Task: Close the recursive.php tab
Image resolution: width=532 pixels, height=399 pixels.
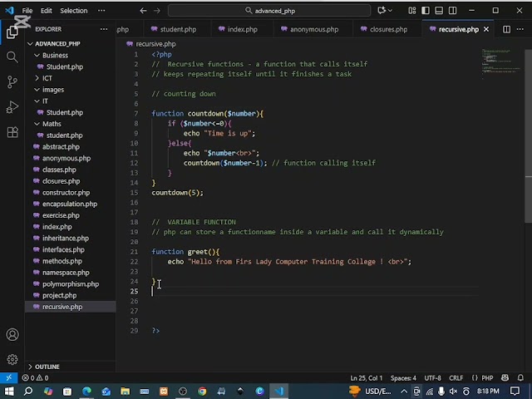Action: pos(485,29)
